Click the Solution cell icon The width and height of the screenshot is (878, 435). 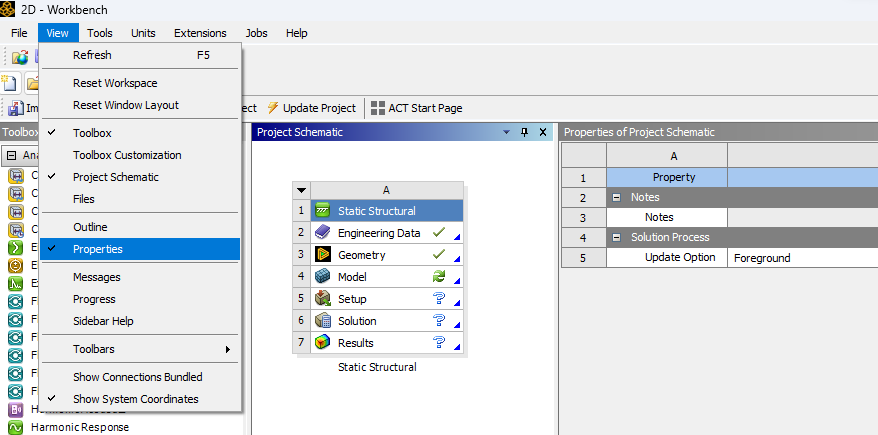[322, 321]
